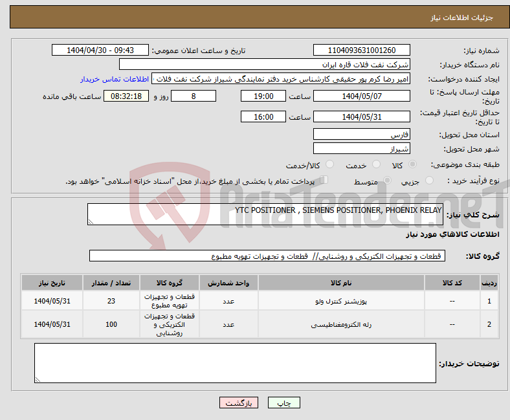Click row 2 need date 1404/05/31
The height and width of the screenshot is (420, 510).
52,324
